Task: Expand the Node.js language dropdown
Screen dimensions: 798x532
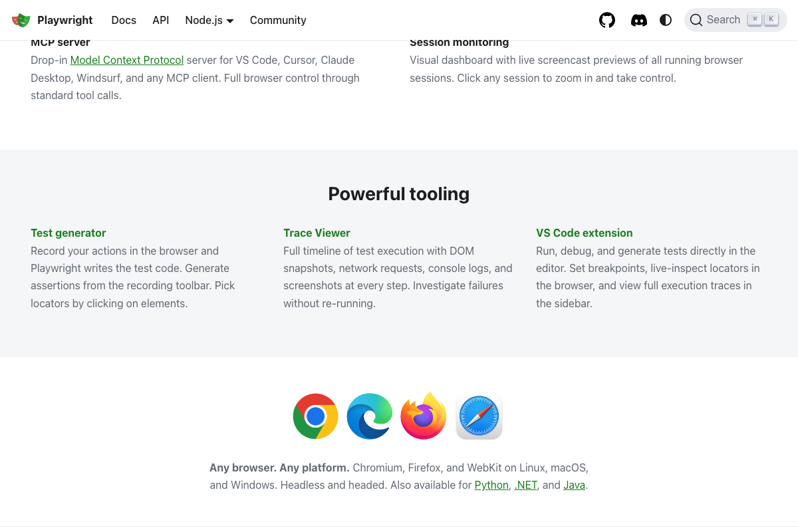Action: [x=209, y=20]
